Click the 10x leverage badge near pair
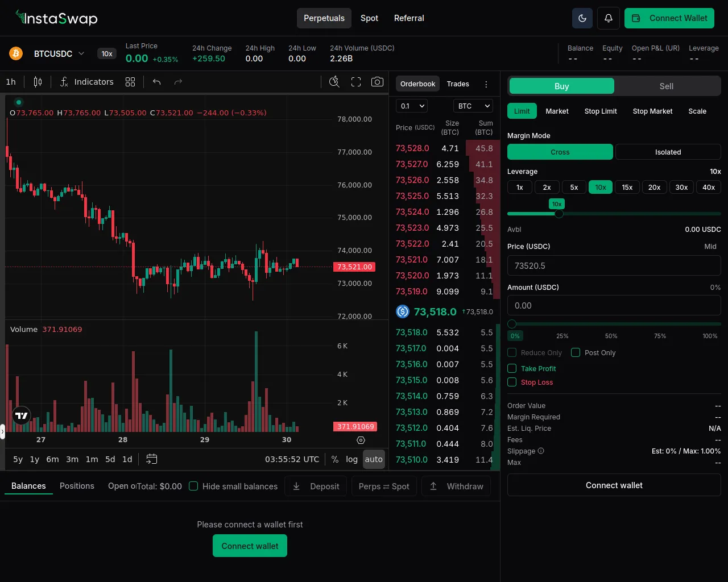This screenshot has width=728, height=582. tap(107, 53)
